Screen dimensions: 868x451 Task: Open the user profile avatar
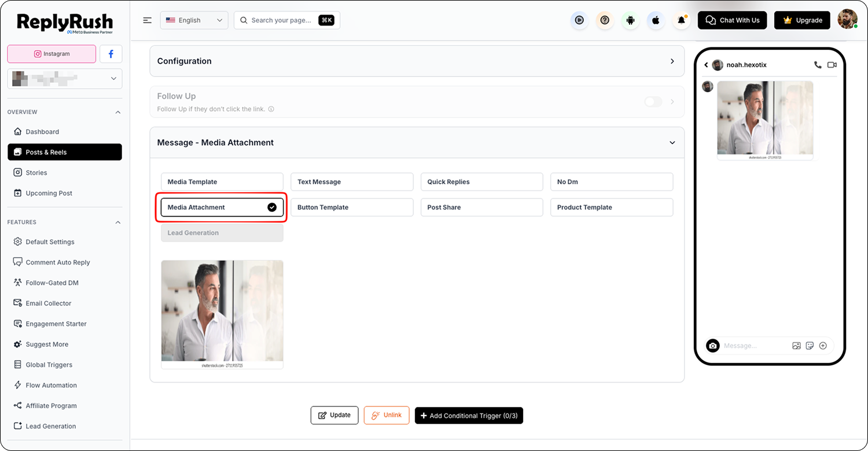[x=847, y=20]
